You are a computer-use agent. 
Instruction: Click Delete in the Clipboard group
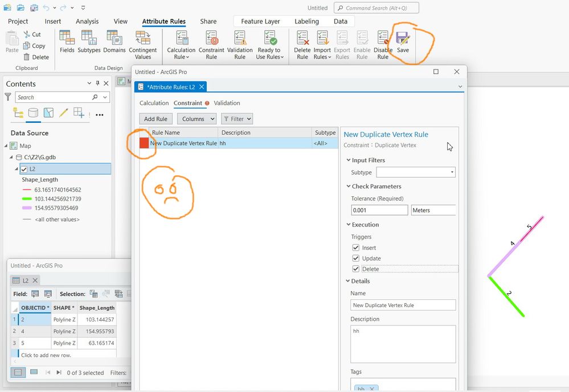(36, 57)
